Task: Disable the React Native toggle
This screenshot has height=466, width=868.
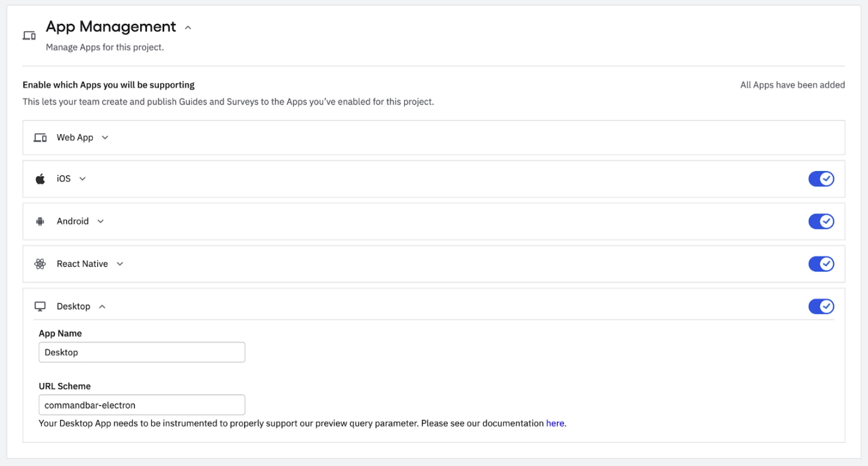Action: (821, 264)
